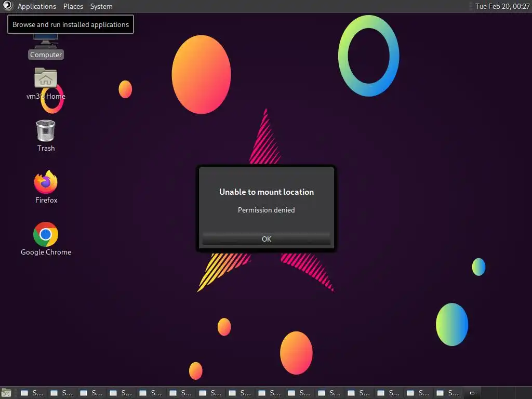Open the System menu

coord(101,6)
